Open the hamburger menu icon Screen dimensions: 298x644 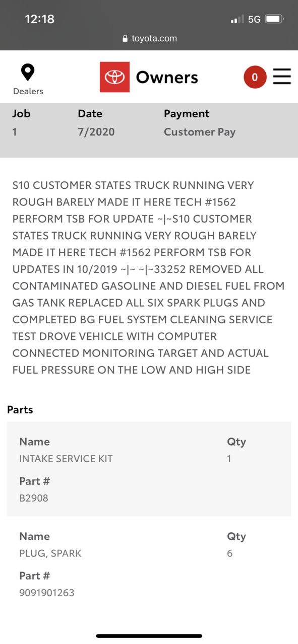coord(282,77)
